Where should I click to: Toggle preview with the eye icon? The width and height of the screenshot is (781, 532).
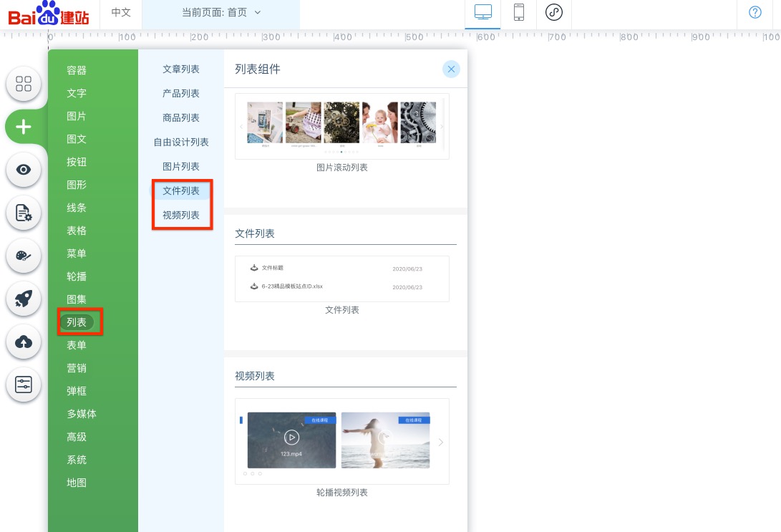(x=24, y=170)
